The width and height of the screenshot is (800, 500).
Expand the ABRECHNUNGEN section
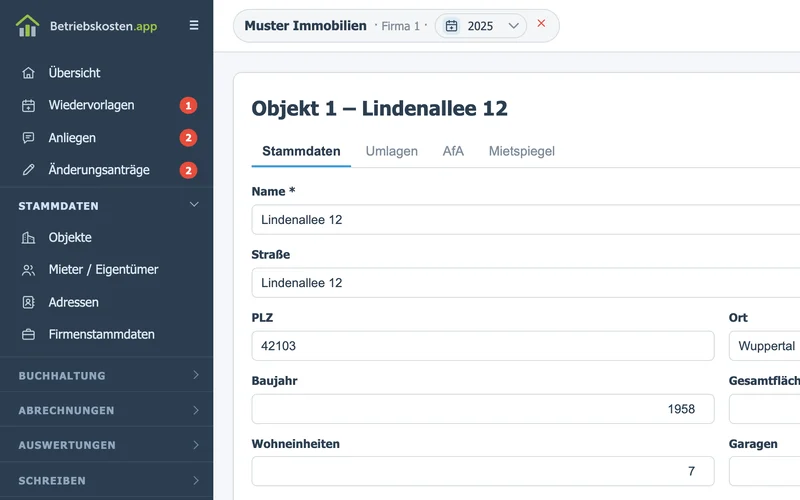106,410
